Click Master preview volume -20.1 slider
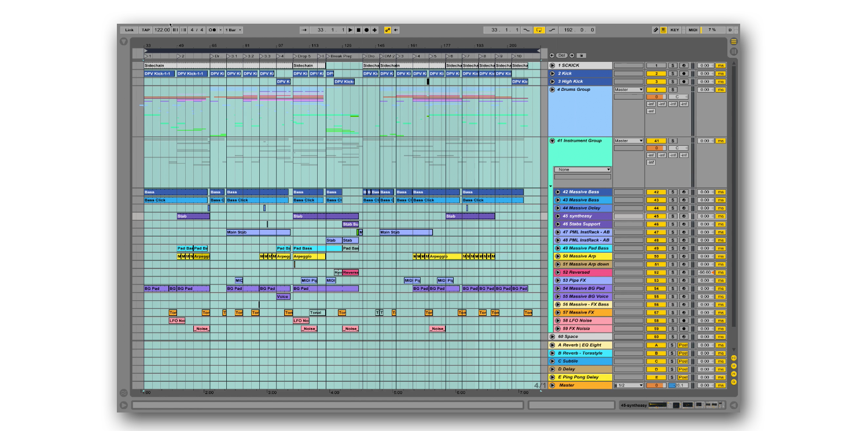Viewport: 868px width, 431px height. point(678,385)
